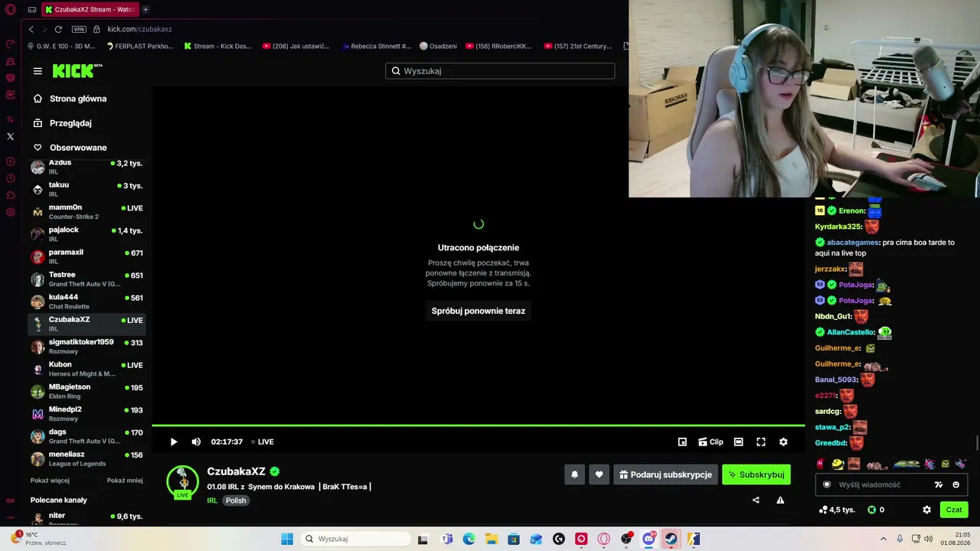Open the Kubon channel
This screenshot has width=980, height=551.
click(x=87, y=369)
